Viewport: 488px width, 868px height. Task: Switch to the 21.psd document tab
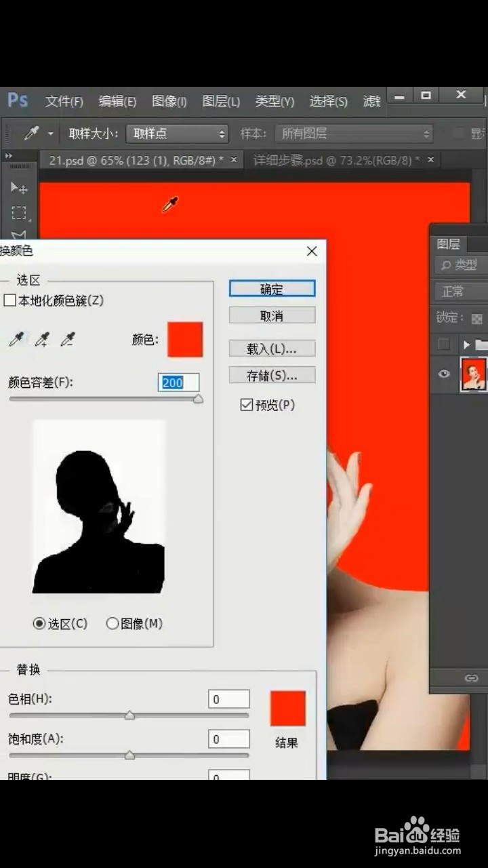point(136,161)
